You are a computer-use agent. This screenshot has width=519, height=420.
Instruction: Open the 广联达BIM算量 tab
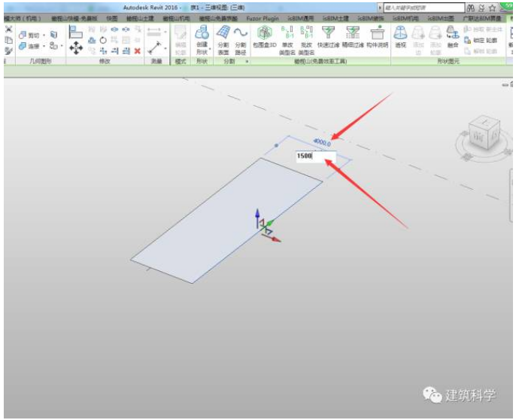pos(482,19)
